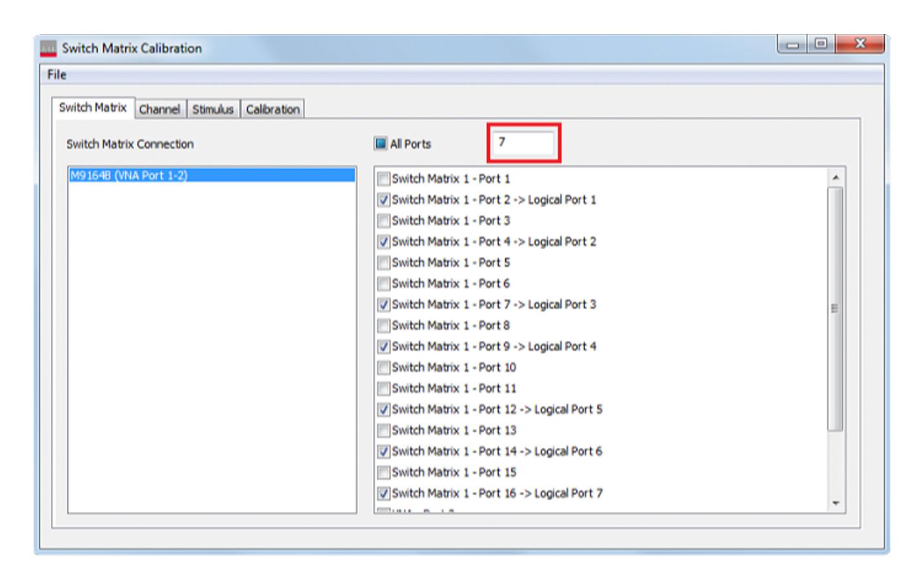Maximize the Switch Matrix Calibration window
The width and height of the screenshot is (924, 588).
pos(821,45)
